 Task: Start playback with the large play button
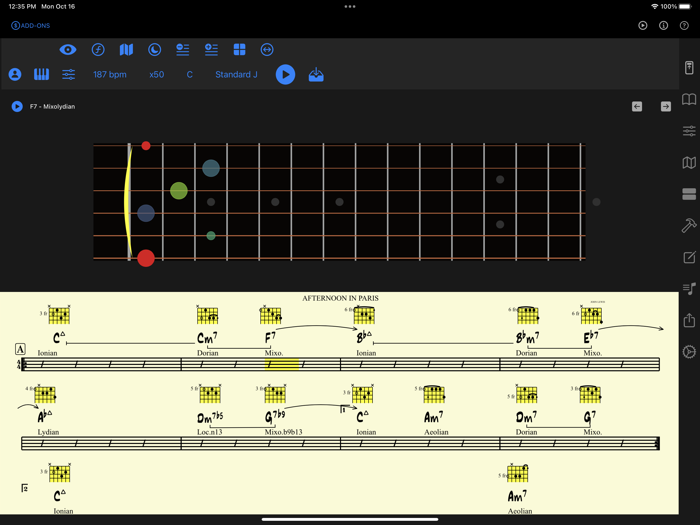coord(285,75)
